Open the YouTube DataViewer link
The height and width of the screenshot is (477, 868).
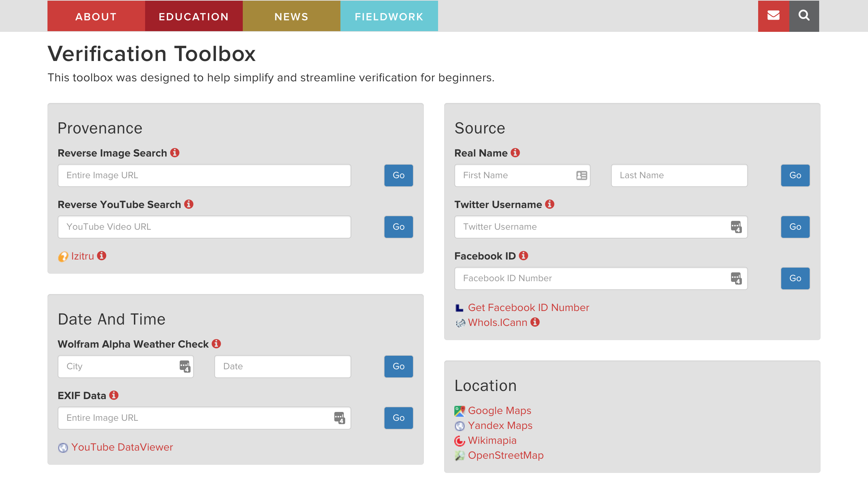click(x=122, y=447)
